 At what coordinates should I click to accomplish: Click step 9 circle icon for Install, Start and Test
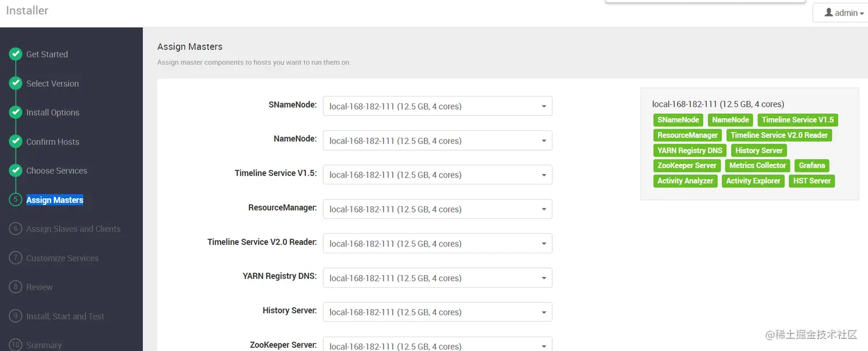click(15, 316)
